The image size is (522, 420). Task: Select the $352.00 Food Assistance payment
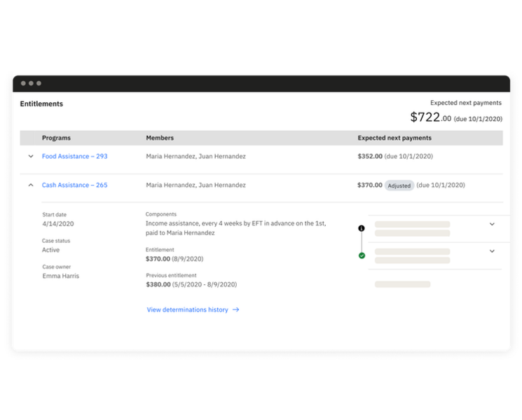pos(370,156)
